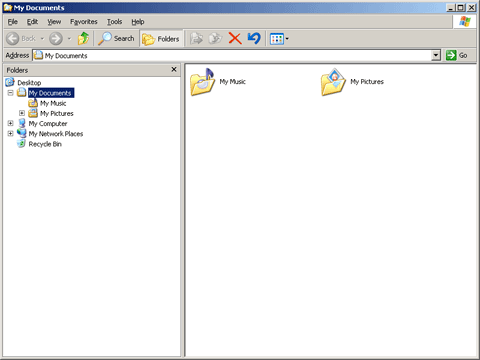Viewport: 480px width, 360px height.
Task: Open the Edit menu
Action: click(x=32, y=22)
